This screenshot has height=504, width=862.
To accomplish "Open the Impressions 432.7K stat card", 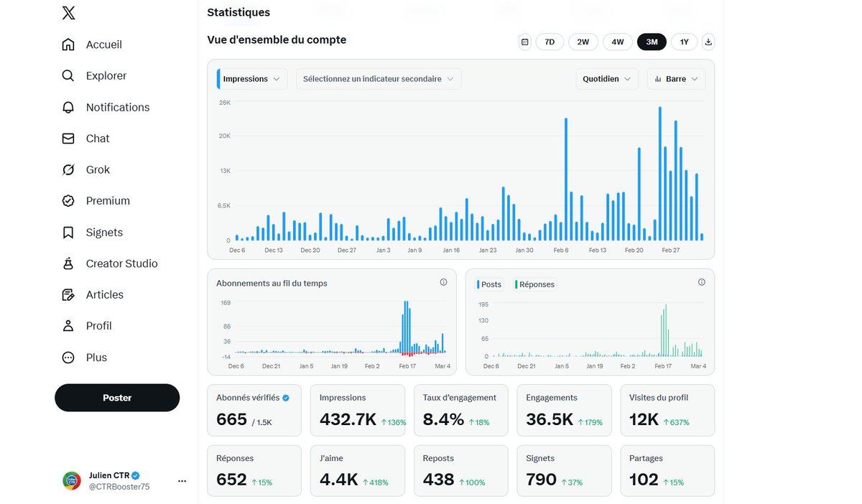I will 358,410.
